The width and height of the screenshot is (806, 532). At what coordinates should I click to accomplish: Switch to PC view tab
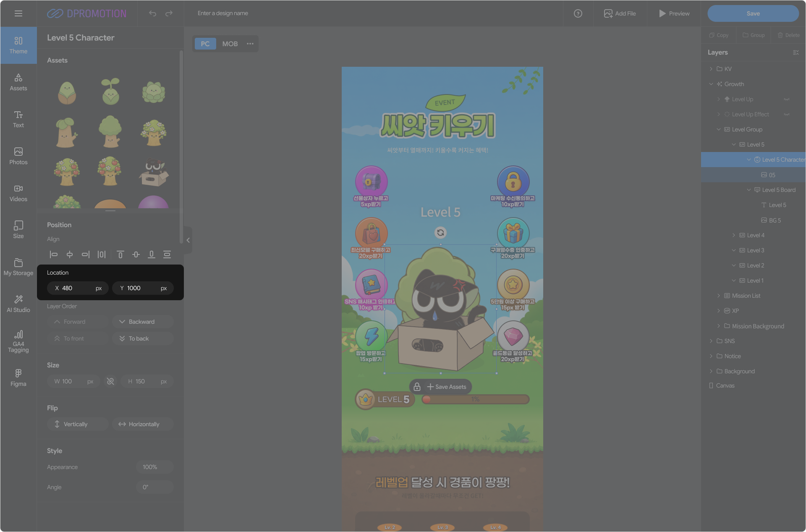[205, 44]
